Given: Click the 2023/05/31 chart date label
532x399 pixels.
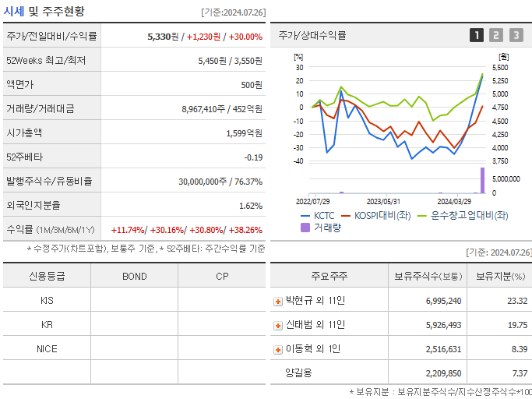Looking at the screenshot, I should click(x=383, y=201).
